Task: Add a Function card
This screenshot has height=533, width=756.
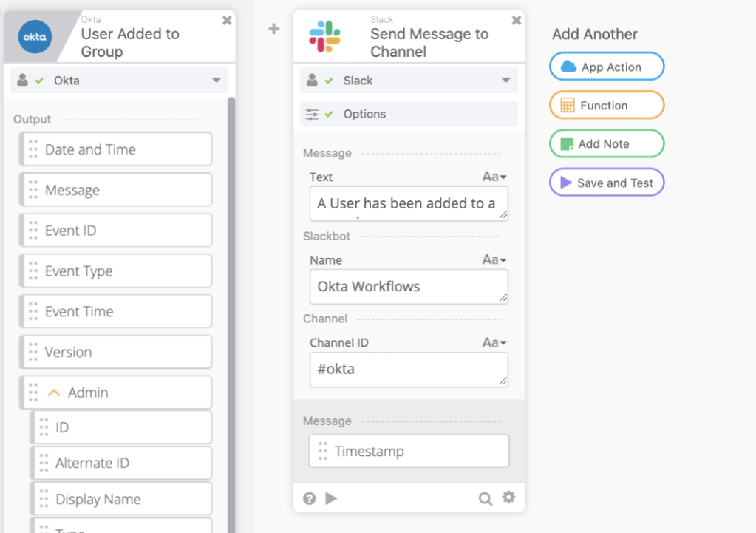Action: pyautogui.click(x=606, y=105)
